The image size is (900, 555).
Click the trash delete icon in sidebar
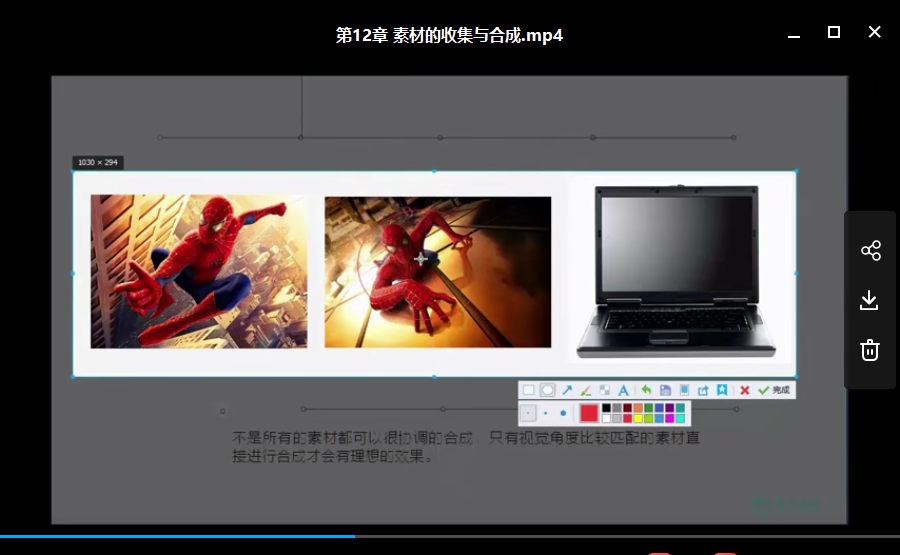[x=870, y=350]
